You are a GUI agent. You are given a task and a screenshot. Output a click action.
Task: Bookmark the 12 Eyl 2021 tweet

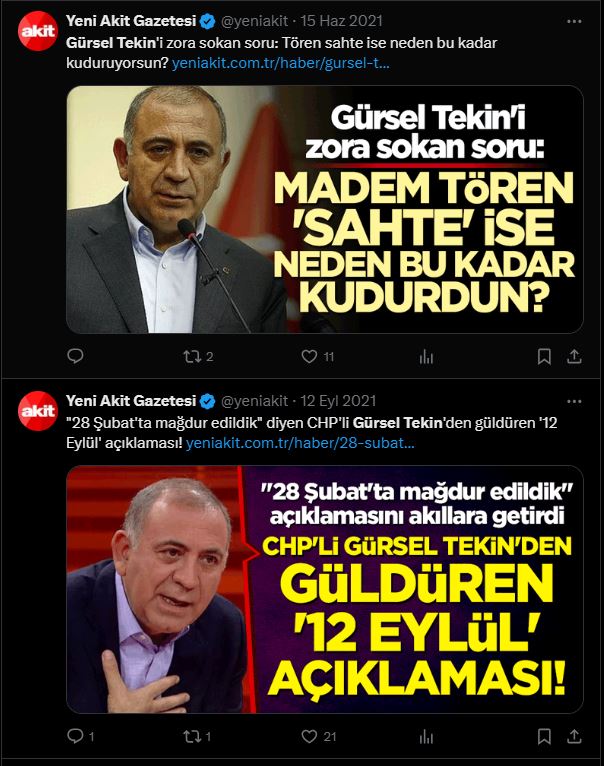click(x=544, y=736)
